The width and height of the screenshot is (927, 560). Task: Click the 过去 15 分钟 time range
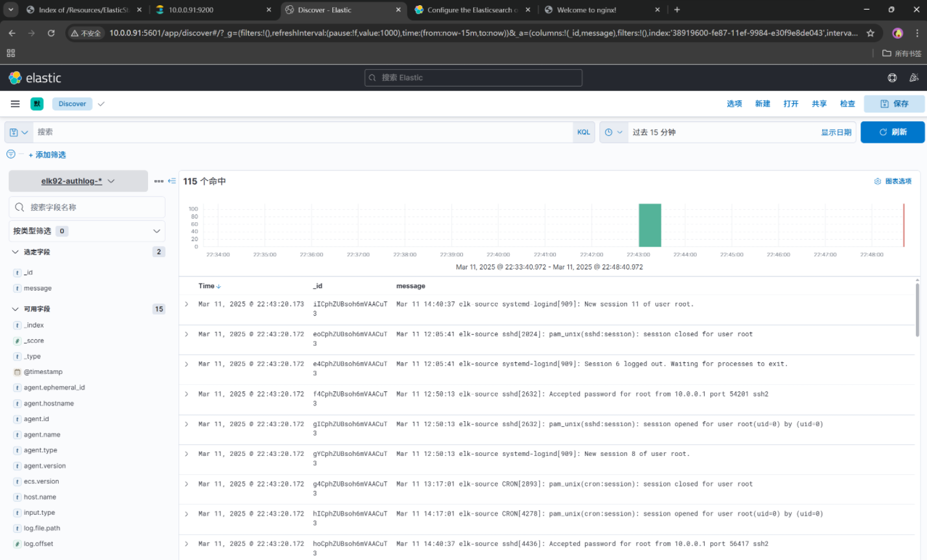point(654,132)
